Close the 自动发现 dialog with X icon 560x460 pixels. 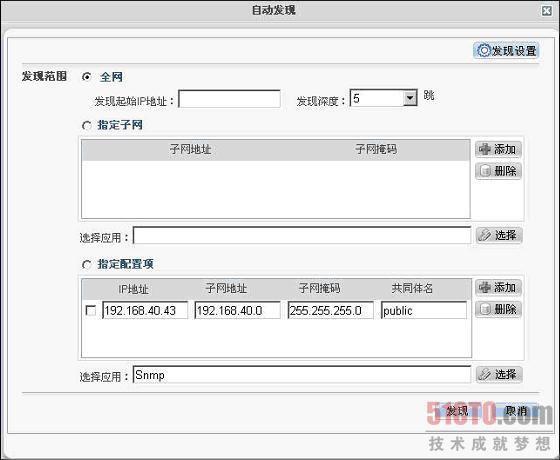tap(546, 11)
